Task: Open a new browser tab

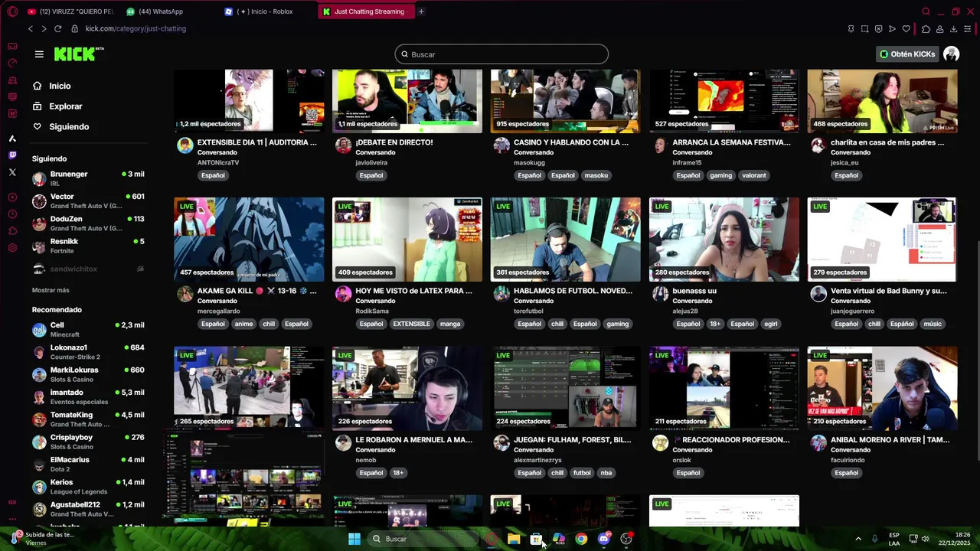Action: pyautogui.click(x=421, y=11)
